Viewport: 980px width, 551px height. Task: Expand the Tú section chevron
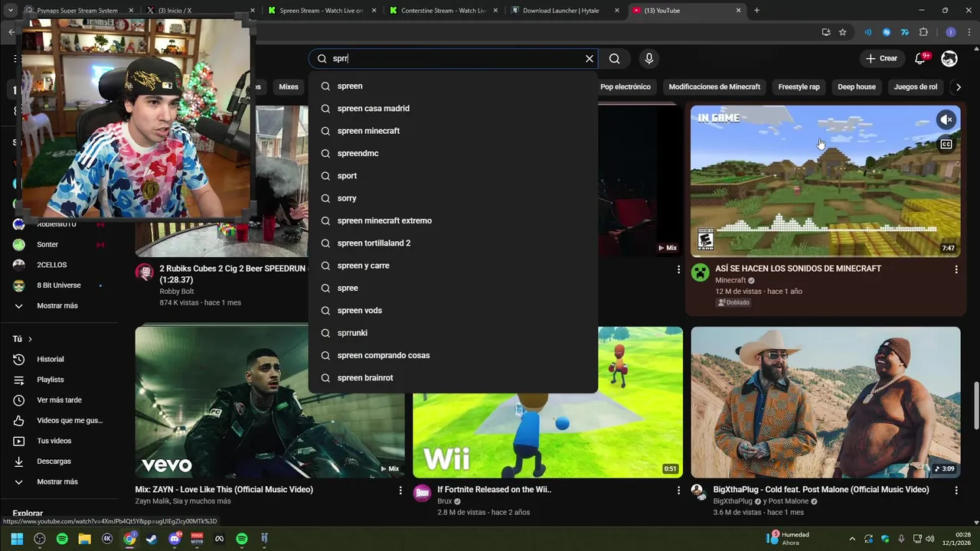30,339
